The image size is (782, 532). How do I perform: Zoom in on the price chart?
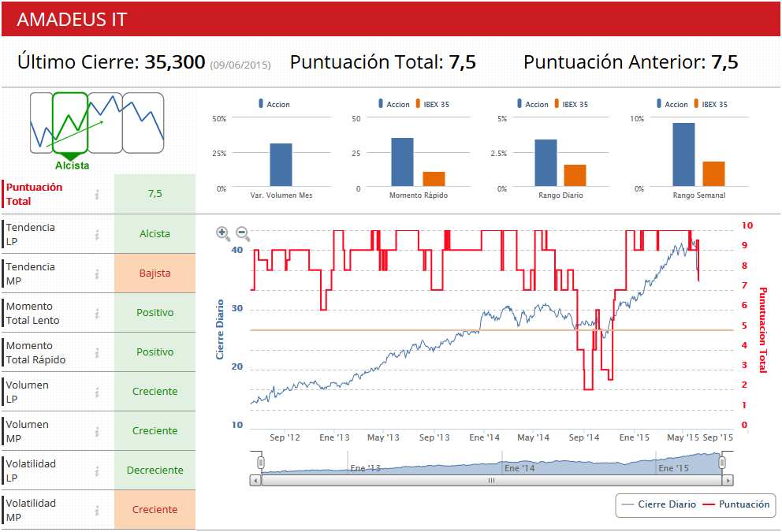click(223, 233)
